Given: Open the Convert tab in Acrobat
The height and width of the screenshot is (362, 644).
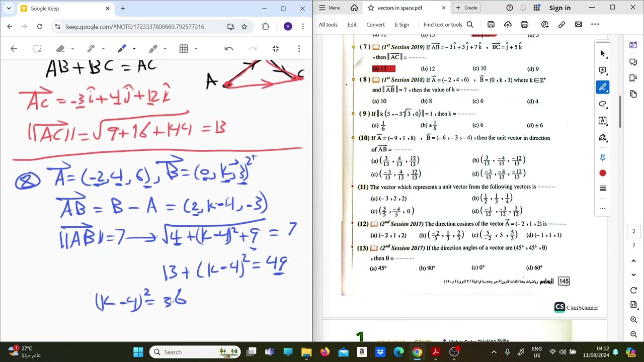Looking at the screenshot, I should 375,25.
